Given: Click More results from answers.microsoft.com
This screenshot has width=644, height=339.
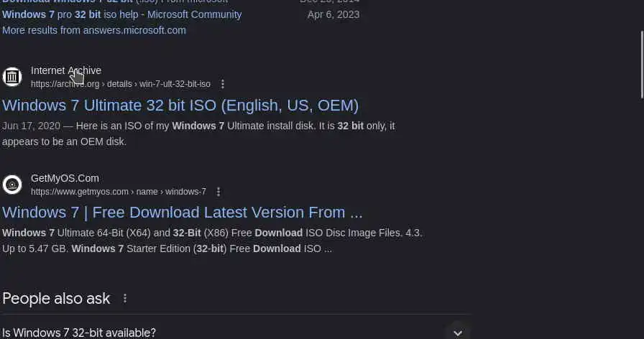Looking at the screenshot, I should point(94,30).
